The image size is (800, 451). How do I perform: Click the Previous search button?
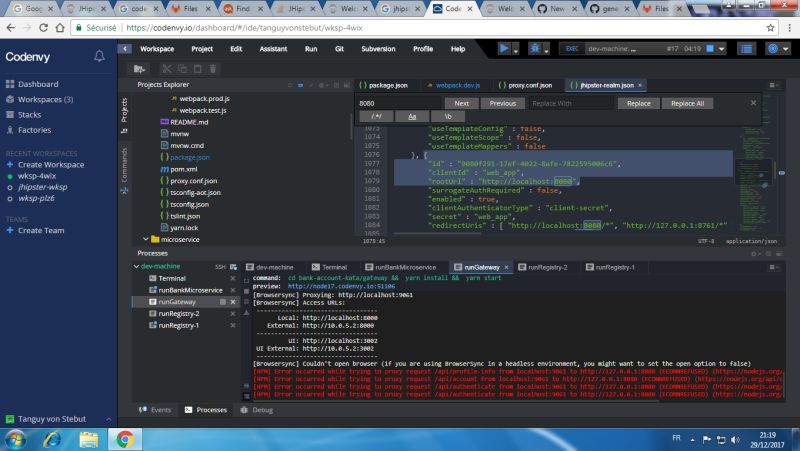tap(503, 103)
